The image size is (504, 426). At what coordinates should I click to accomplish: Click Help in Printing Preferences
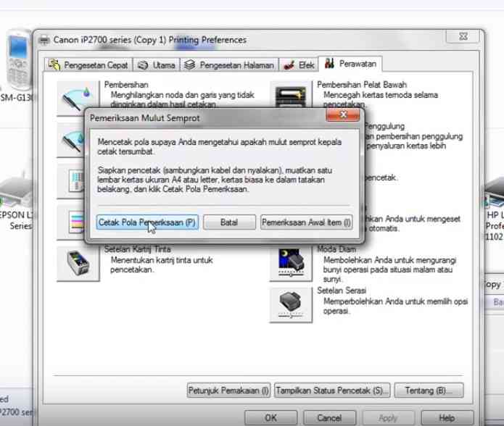(x=447, y=417)
